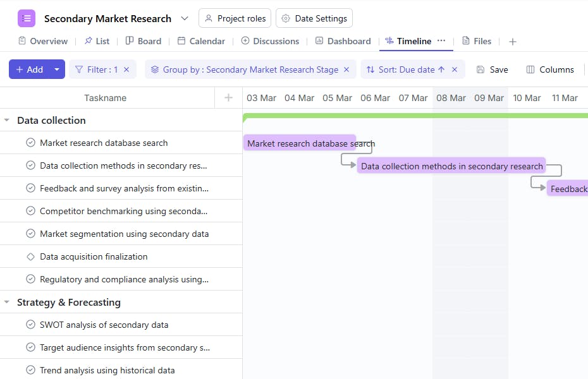Click the add column plus icon
This screenshot has height=379, width=588.
[229, 98]
